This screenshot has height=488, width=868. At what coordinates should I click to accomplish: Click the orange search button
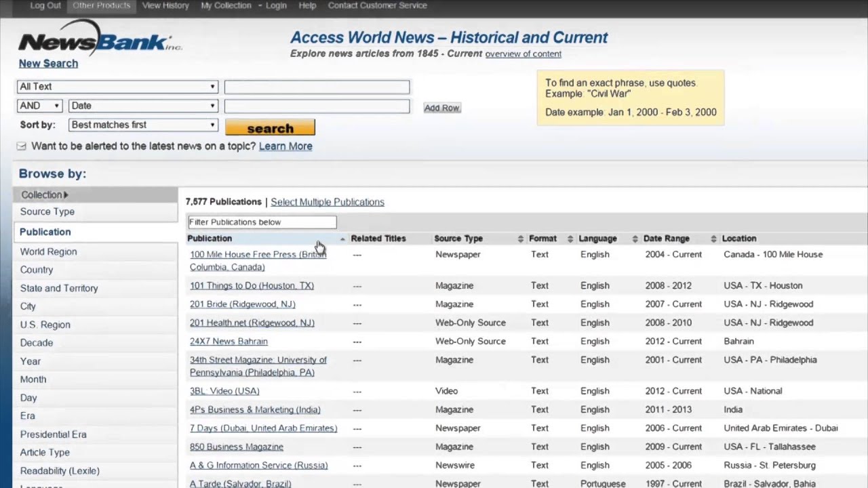(x=270, y=127)
